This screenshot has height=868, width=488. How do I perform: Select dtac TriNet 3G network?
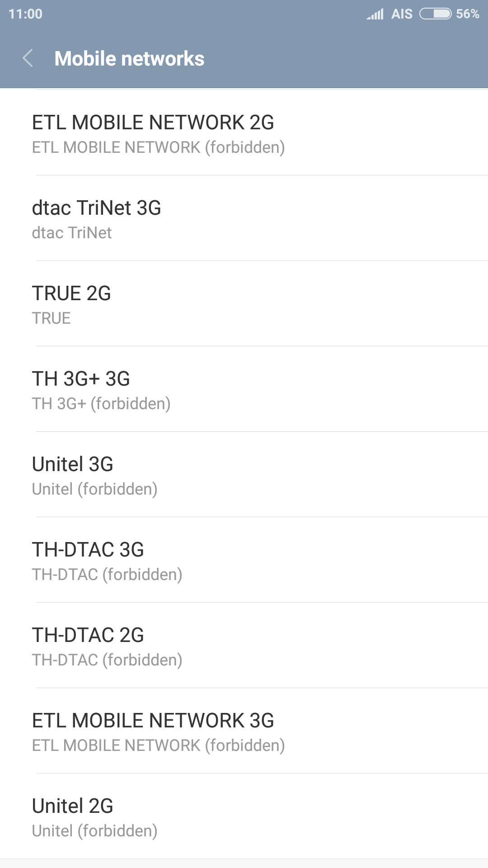[244, 218]
